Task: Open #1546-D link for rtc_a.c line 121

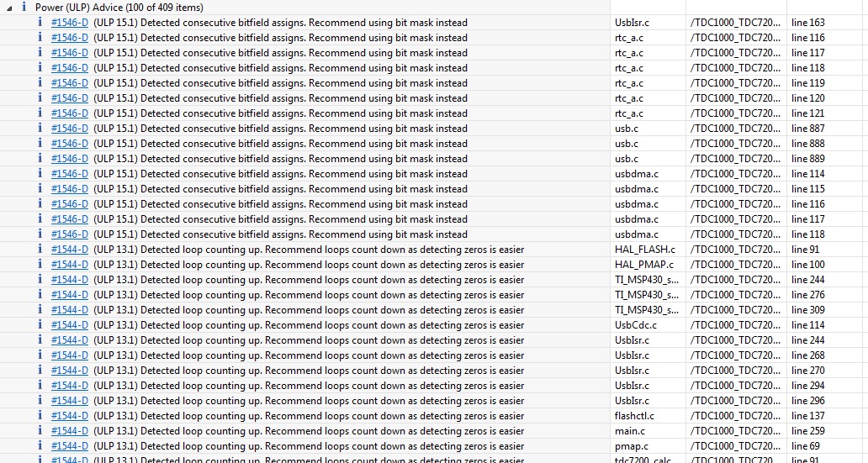Action: [x=69, y=113]
